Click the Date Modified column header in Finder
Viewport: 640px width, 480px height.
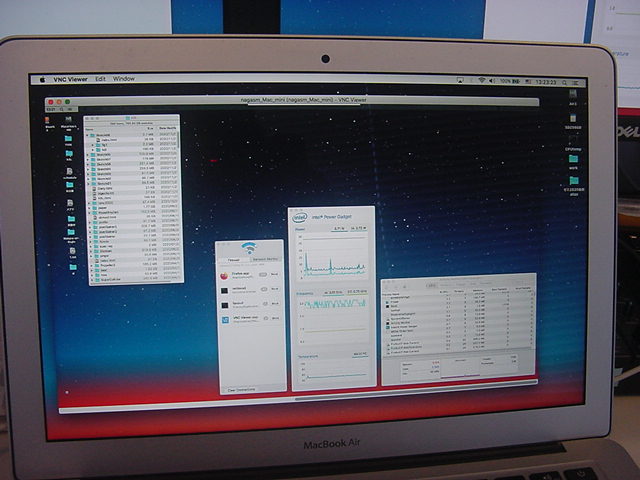167,128
